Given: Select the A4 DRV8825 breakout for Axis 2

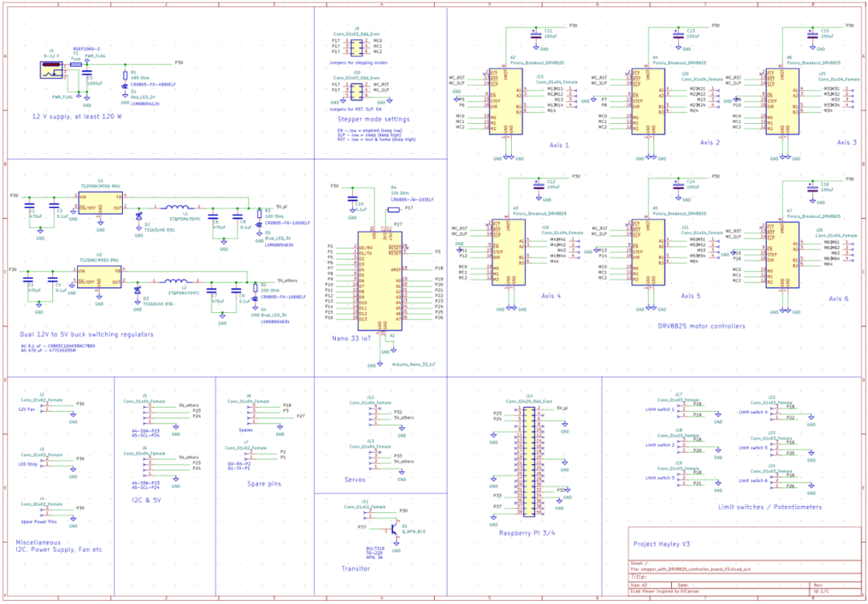Looking at the screenshot, I should (x=649, y=101).
